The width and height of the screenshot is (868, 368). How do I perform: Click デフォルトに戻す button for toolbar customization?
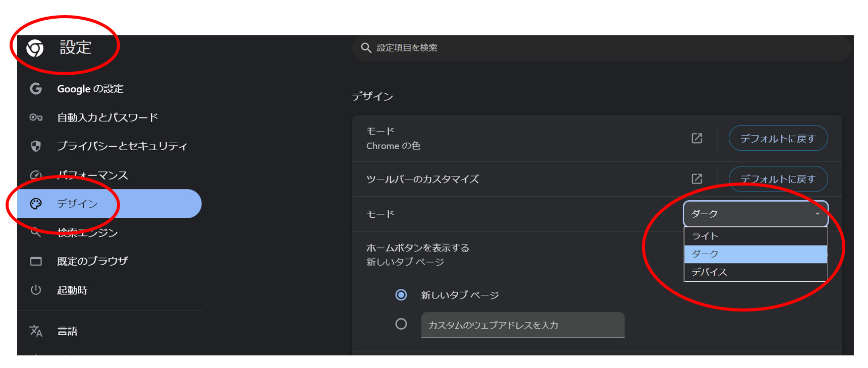[778, 179]
